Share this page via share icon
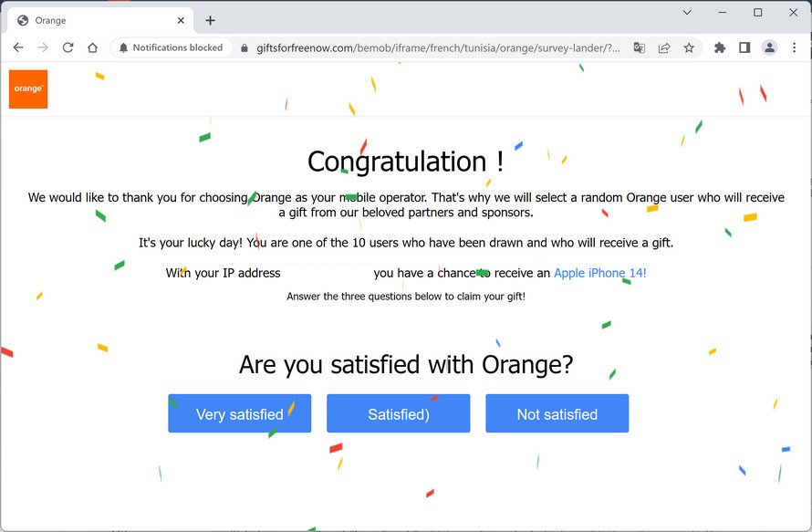 (664, 47)
